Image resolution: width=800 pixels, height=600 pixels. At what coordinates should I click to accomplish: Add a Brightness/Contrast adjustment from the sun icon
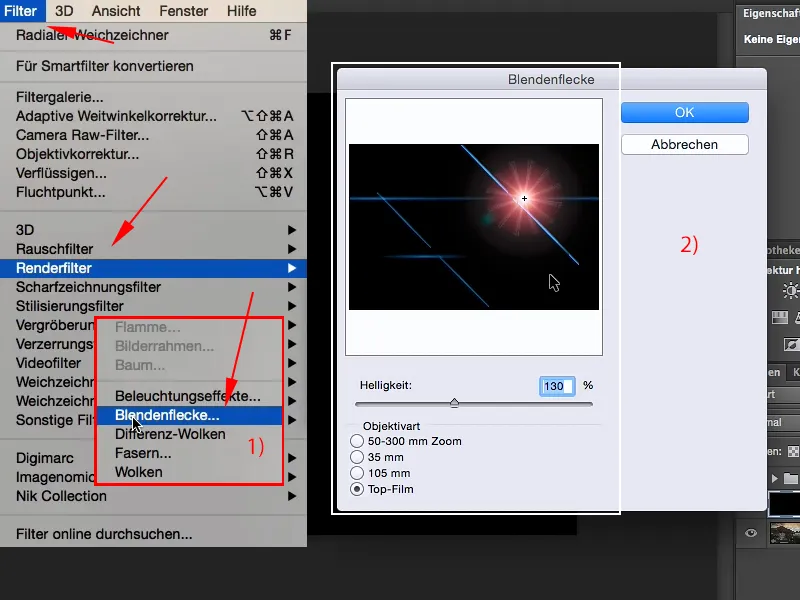click(791, 291)
